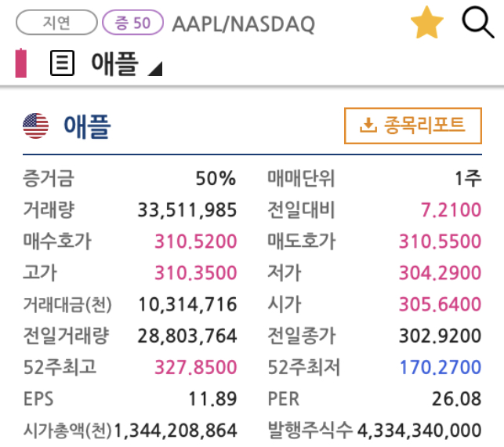Select the 거래량 value 33,511,985
This screenshot has height=447, width=504.
187,210
